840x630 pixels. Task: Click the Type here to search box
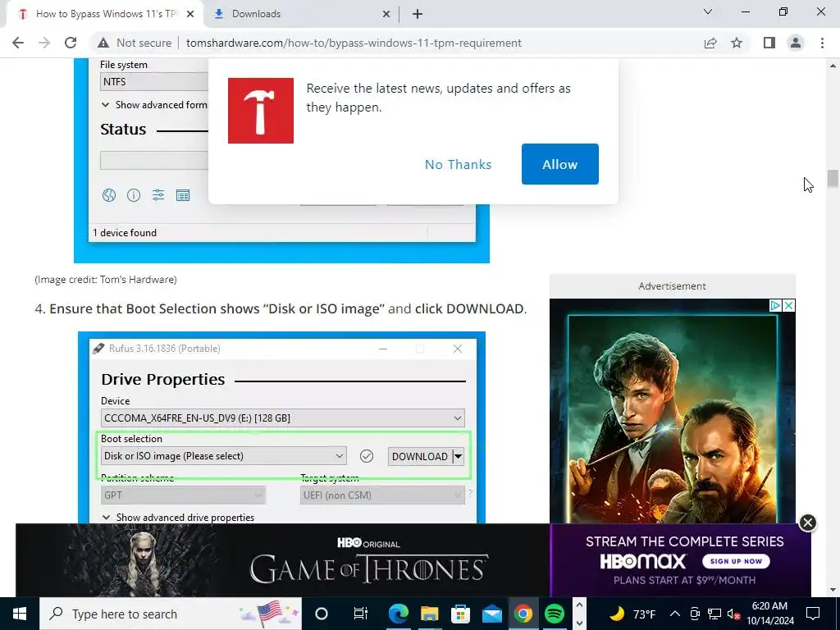(171, 614)
